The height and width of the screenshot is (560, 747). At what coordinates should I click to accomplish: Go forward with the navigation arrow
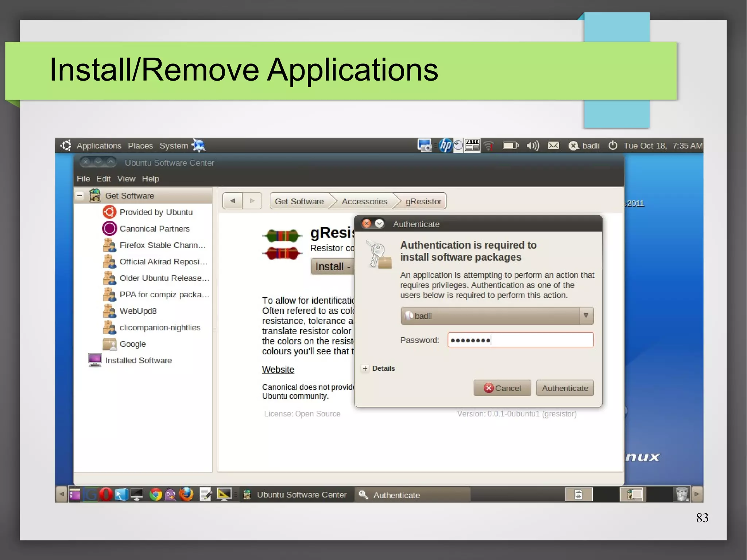pos(252,201)
